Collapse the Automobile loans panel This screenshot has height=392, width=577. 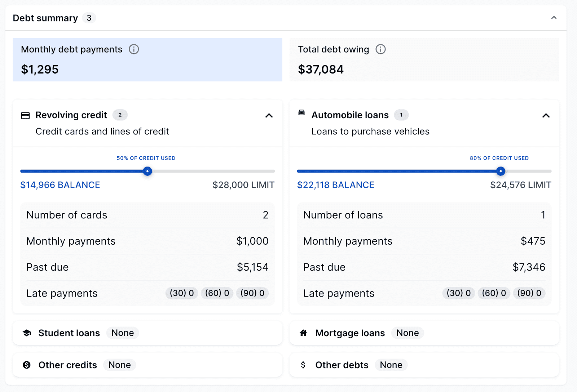click(x=546, y=116)
